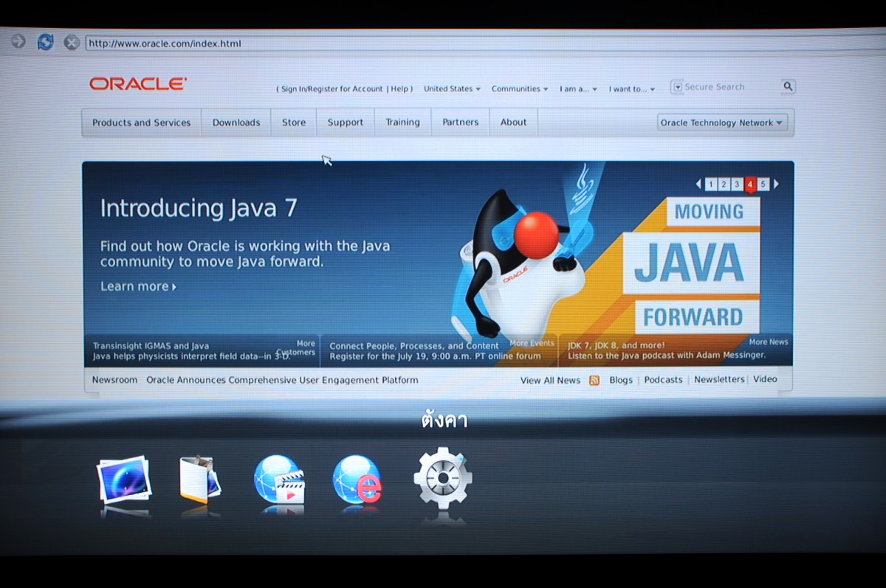This screenshot has height=588, width=886.
Task: Launch the web browser globe icon
Action: pyautogui.click(x=357, y=480)
